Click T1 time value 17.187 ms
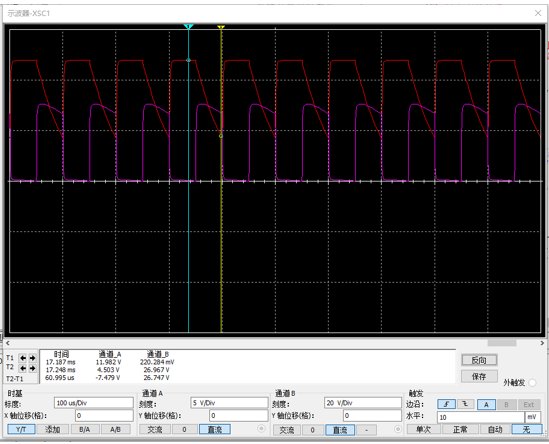This screenshot has height=444, width=549. click(x=60, y=362)
